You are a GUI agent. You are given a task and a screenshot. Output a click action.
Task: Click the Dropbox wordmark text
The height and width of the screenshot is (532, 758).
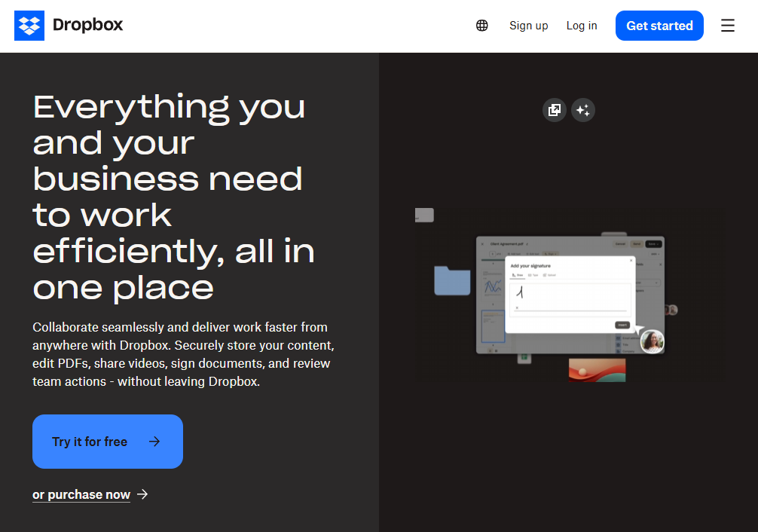coord(88,25)
